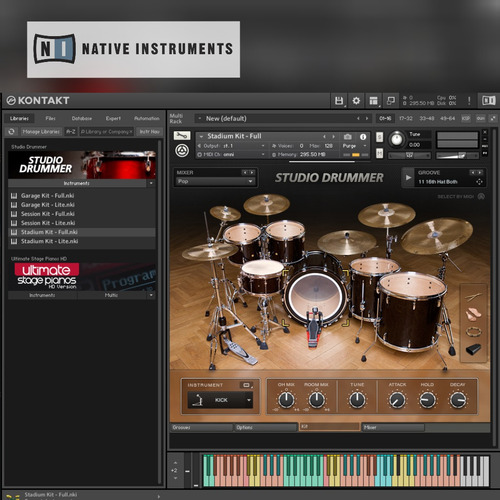This screenshot has width=500, height=500.
Task: Expand Ultimate Stage Pianos options arrow
Action: [151, 295]
